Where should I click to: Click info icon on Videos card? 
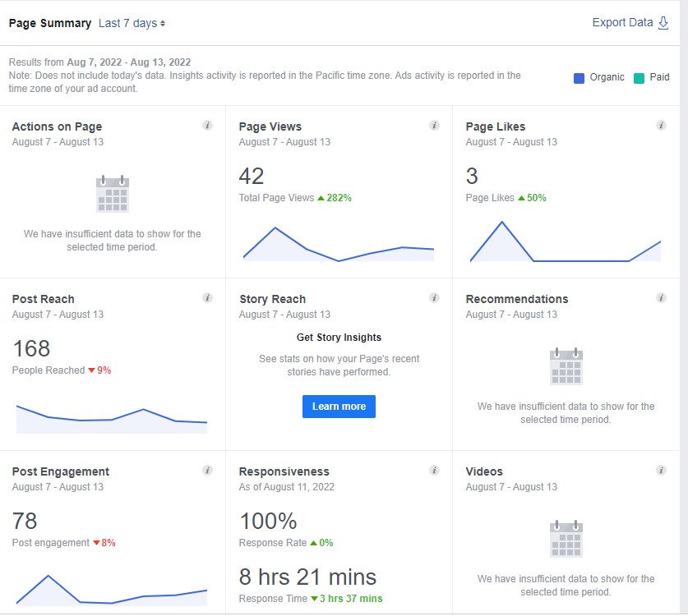661,471
